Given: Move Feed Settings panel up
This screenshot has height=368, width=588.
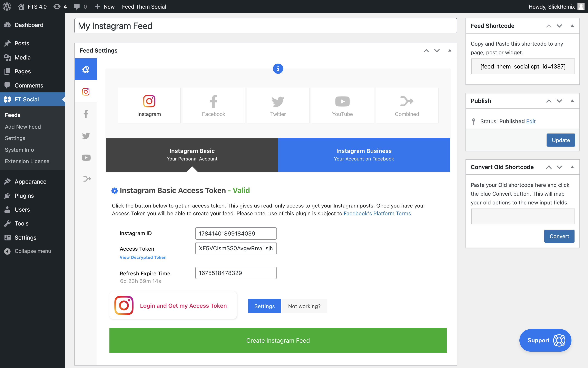Looking at the screenshot, I should click(426, 51).
